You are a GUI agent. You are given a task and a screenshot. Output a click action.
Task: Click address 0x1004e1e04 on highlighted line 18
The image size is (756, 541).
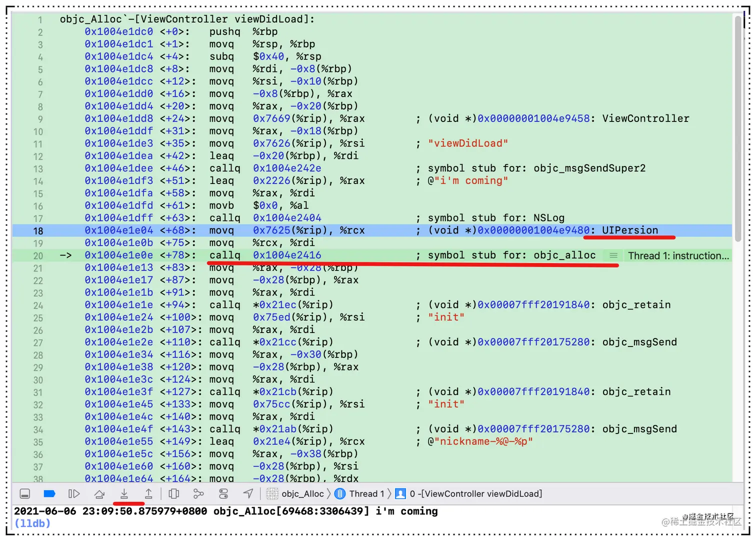119,230
